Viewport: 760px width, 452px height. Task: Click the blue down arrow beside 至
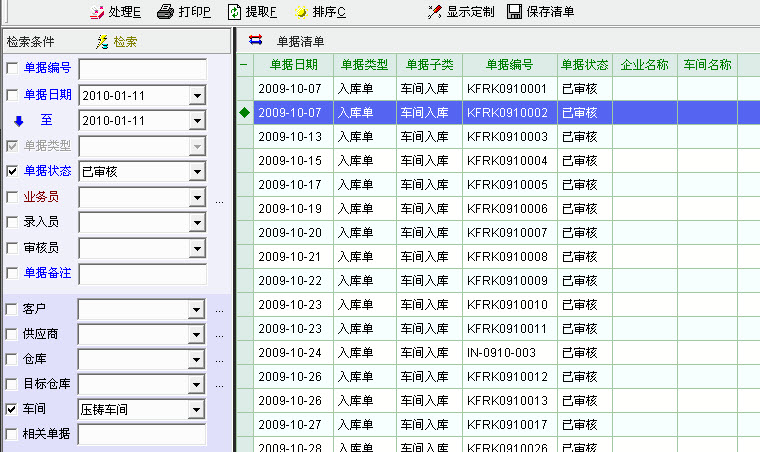coord(17,121)
